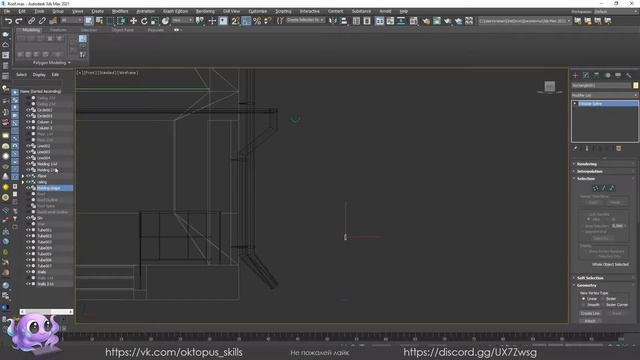Click the Mirror tool icon
The image size is (640, 360).
[x=333, y=21]
